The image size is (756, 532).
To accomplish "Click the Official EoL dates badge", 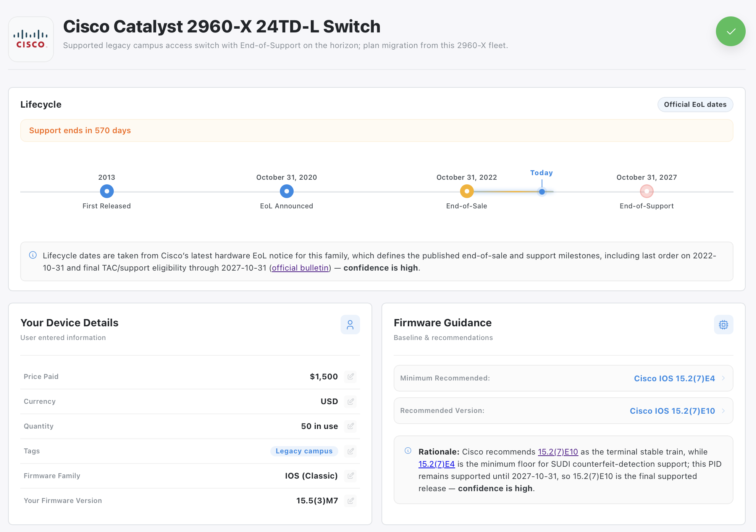I will click(695, 105).
